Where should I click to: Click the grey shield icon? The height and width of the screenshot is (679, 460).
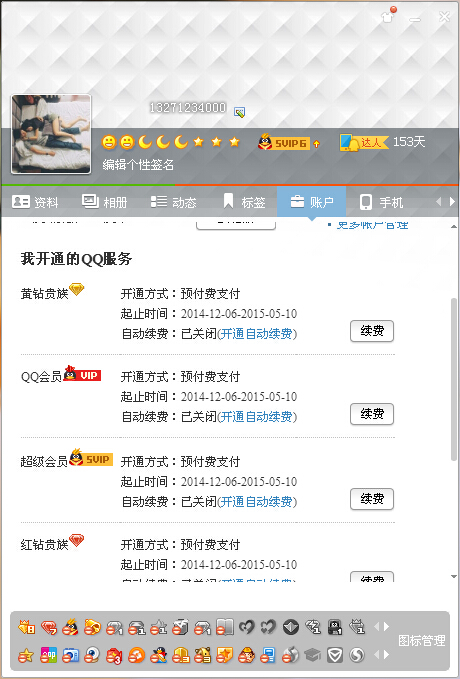point(335,655)
